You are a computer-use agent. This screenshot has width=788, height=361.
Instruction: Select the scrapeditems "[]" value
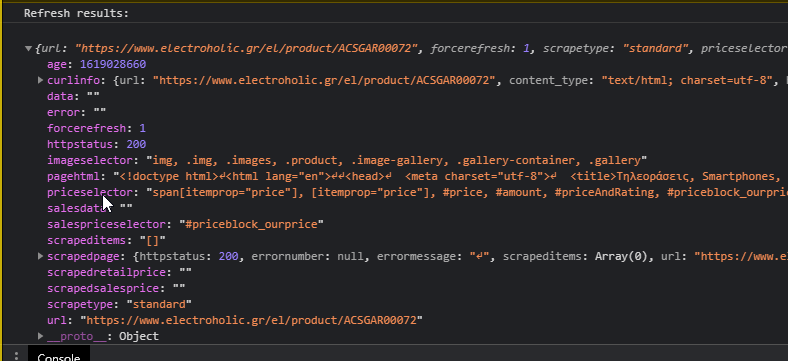pos(153,240)
